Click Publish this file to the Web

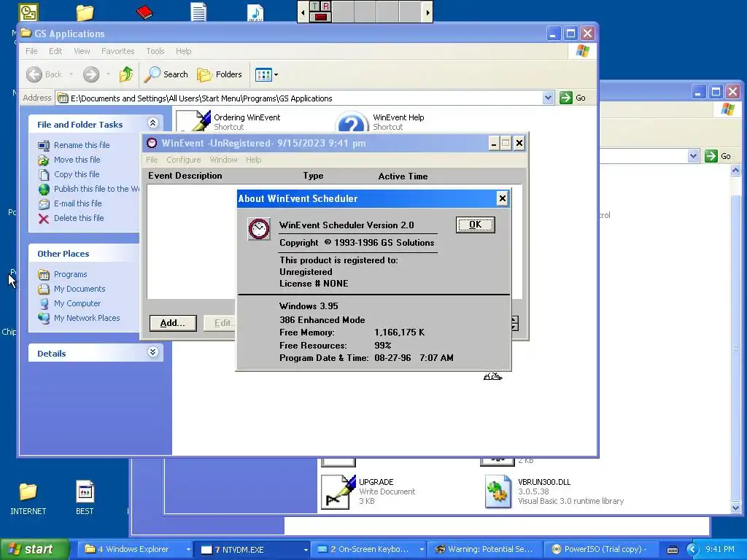(x=96, y=189)
